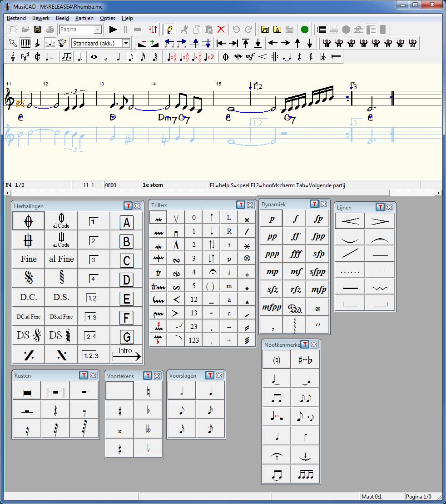Select the quarter note duration
Image resolution: width=446 pixels, height=504 pixels.
point(118,57)
